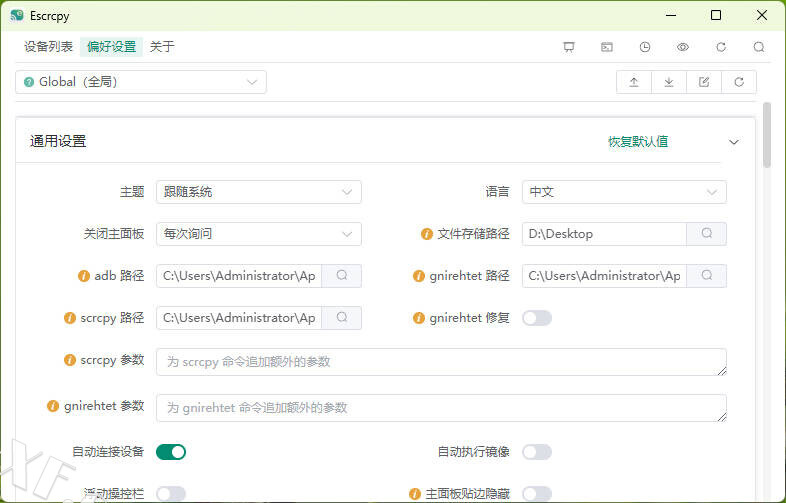Click the download export config button
The height and width of the screenshot is (503, 786).
(669, 82)
